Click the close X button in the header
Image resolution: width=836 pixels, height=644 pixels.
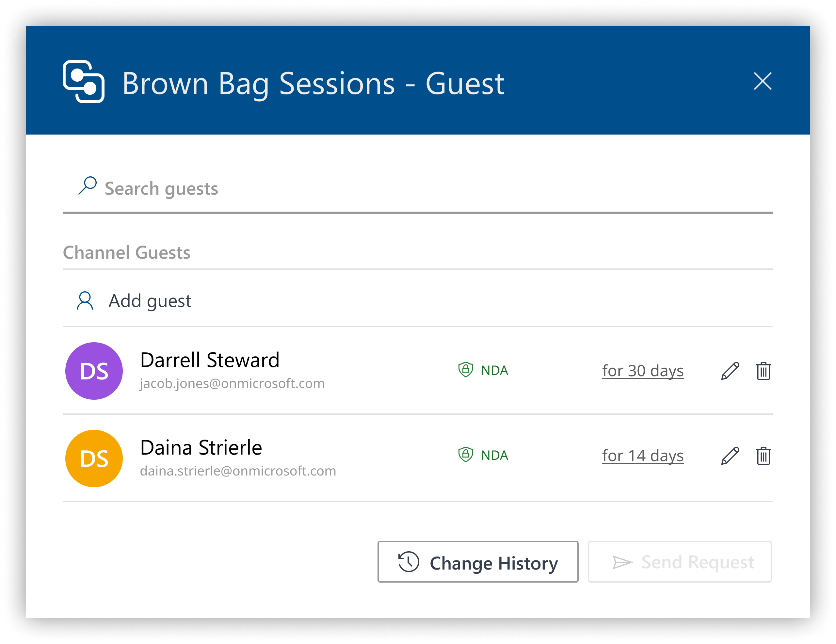pyautogui.click(x=763, y=82)
